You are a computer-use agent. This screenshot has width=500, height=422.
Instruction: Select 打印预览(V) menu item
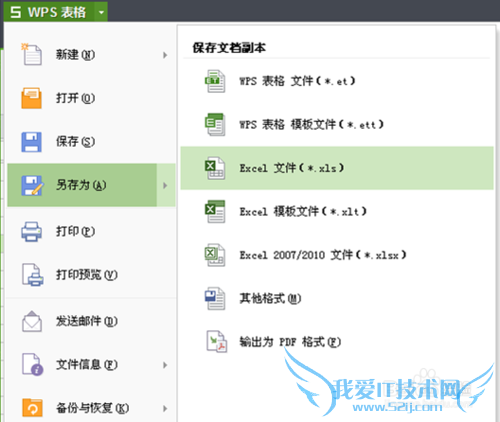(x=91, y=275)
